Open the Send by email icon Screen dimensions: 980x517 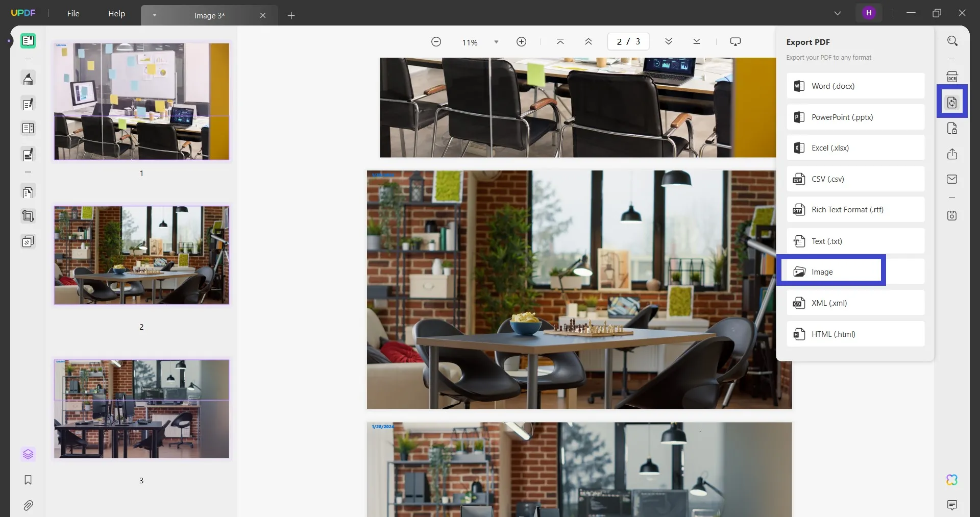[x=952, y=179]
